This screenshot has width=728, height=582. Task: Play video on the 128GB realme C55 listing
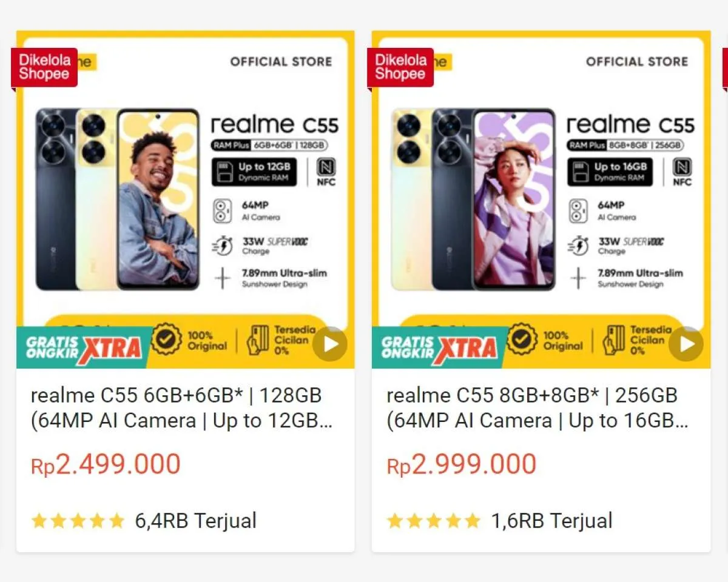331,344
